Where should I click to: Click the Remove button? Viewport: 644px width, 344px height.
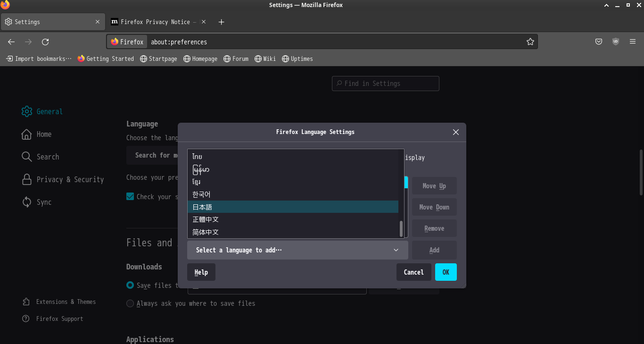pos(434,228)
